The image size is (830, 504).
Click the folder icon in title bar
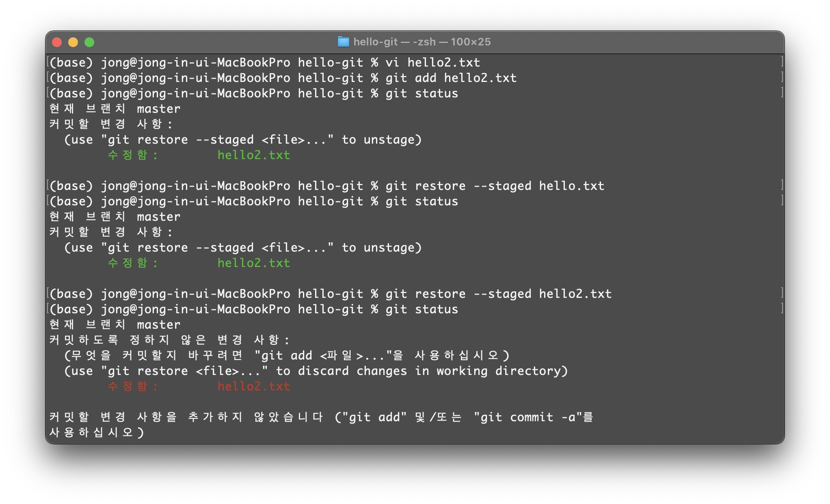click(x=343, y=42)
